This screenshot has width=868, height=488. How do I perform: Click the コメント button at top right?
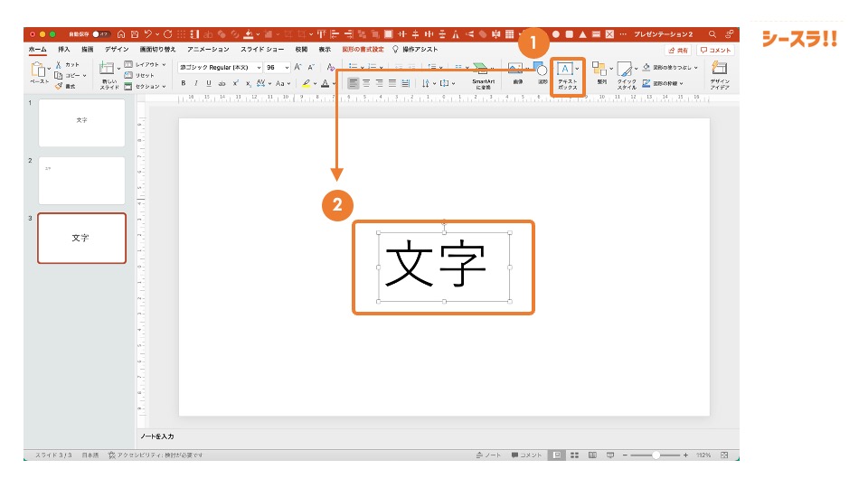click(x=715, y=51)
